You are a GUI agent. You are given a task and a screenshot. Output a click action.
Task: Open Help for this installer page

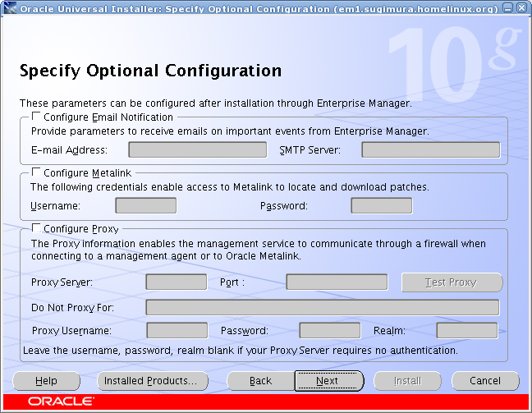[47, 381]
